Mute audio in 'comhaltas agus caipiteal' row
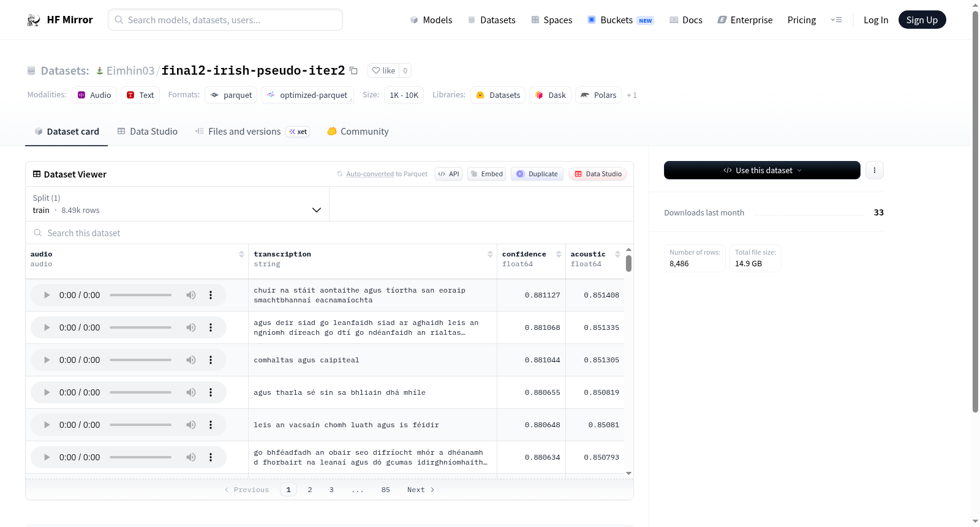Screen dimensions: 980x527 click(191, 360)
